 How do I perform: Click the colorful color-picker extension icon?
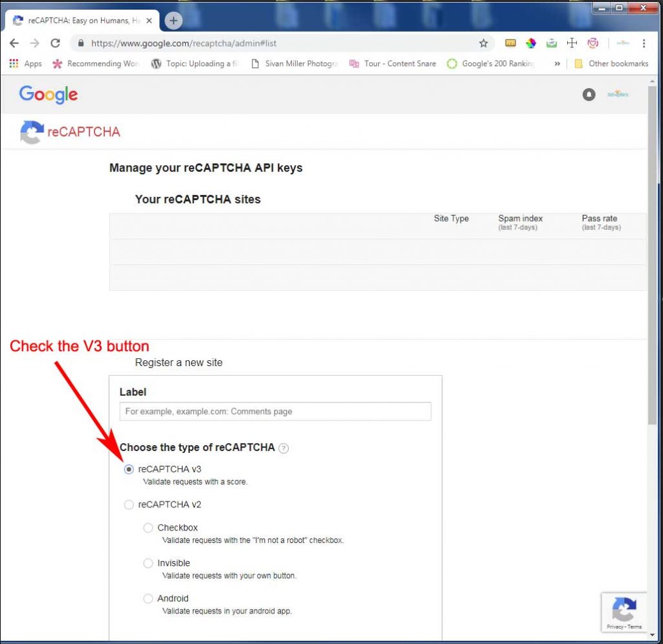531,43
